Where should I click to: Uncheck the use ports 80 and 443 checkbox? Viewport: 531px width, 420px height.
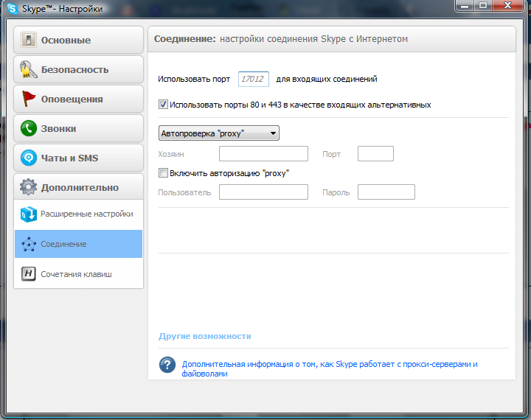tap(164, 105)
